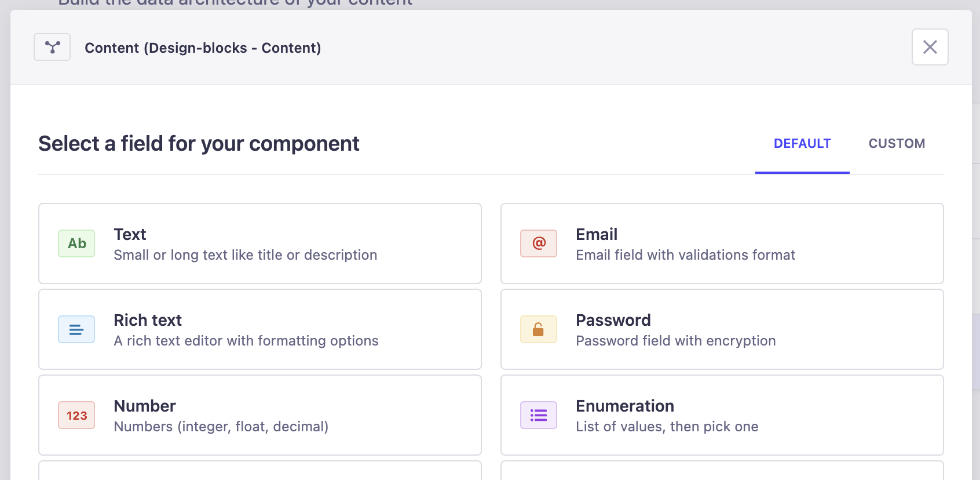Click the Password lock icon
The image size is (980, 480).
pos(539,329)
